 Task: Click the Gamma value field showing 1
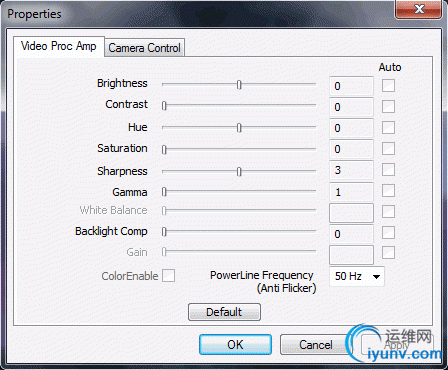(x=351, y=192)
